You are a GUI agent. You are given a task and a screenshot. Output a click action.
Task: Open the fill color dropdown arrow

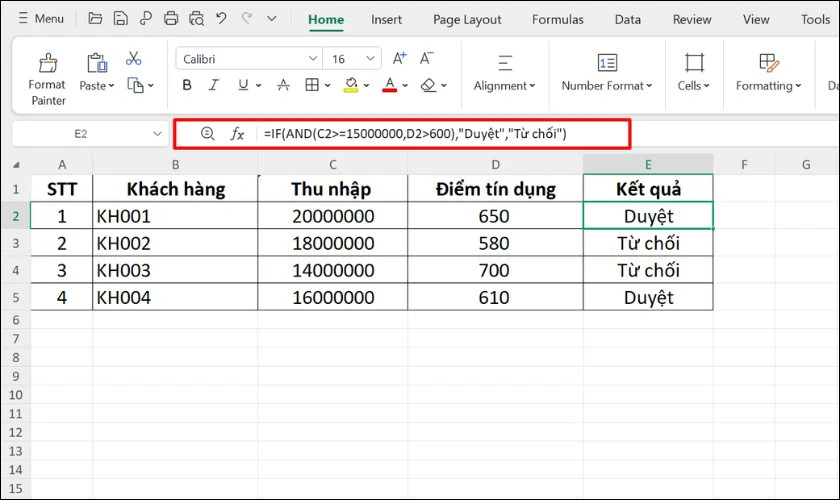366,85
